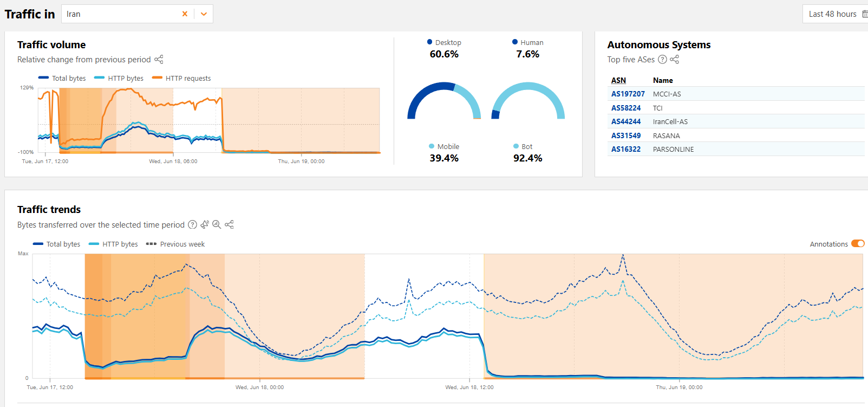Open the AS16322 PARSONLINE link

coord(626,150)
